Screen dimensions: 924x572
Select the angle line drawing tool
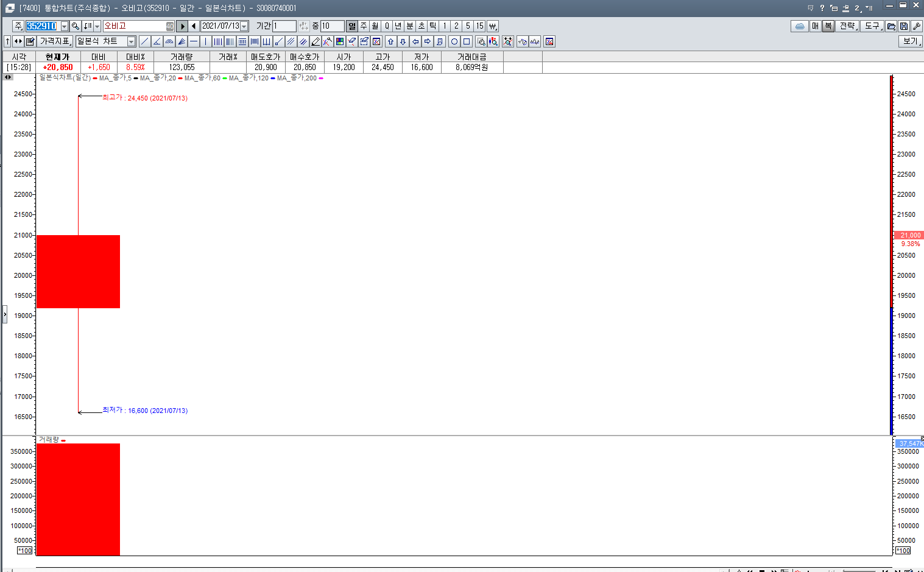157,41
